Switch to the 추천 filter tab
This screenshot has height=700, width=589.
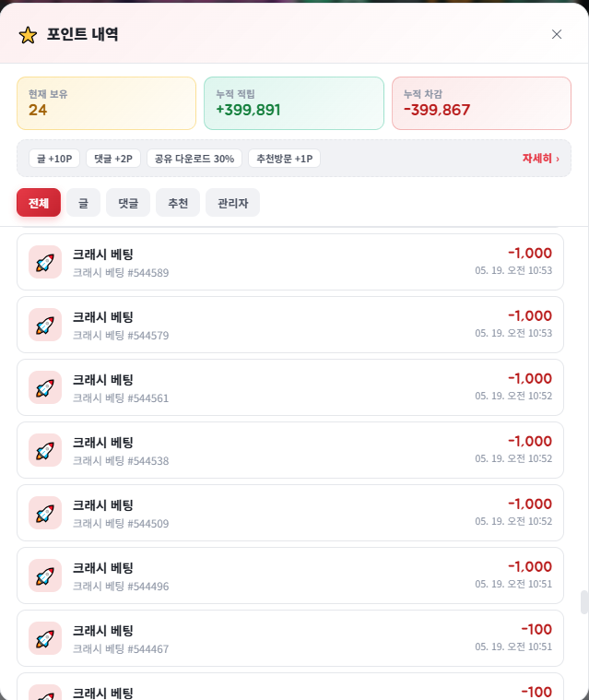[x=178, y=203]
